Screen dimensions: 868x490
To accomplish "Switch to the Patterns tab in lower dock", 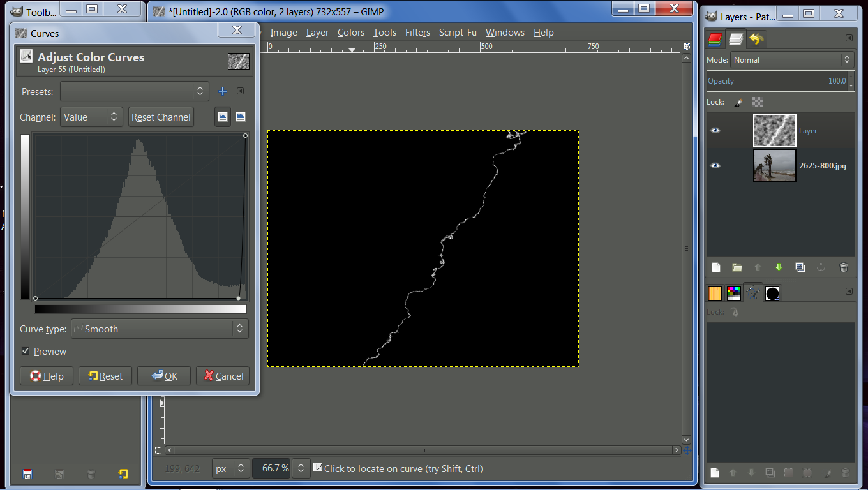I will (715, 293).
